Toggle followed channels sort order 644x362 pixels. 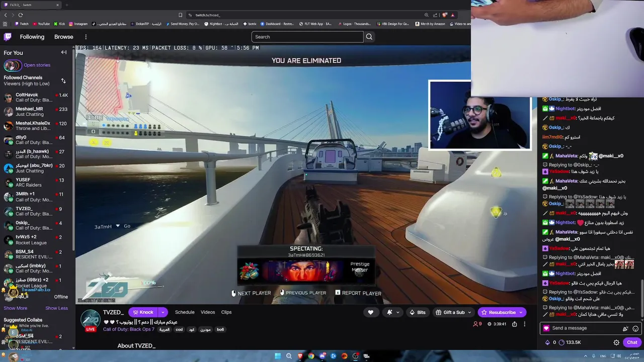click(x=63, y=80)
